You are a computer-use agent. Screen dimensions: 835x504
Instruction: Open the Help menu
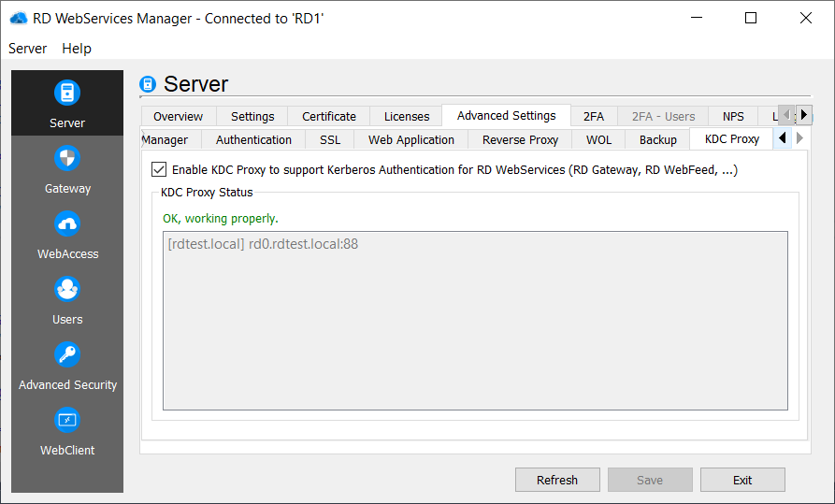pyautogui.click(x=77, y=49)
